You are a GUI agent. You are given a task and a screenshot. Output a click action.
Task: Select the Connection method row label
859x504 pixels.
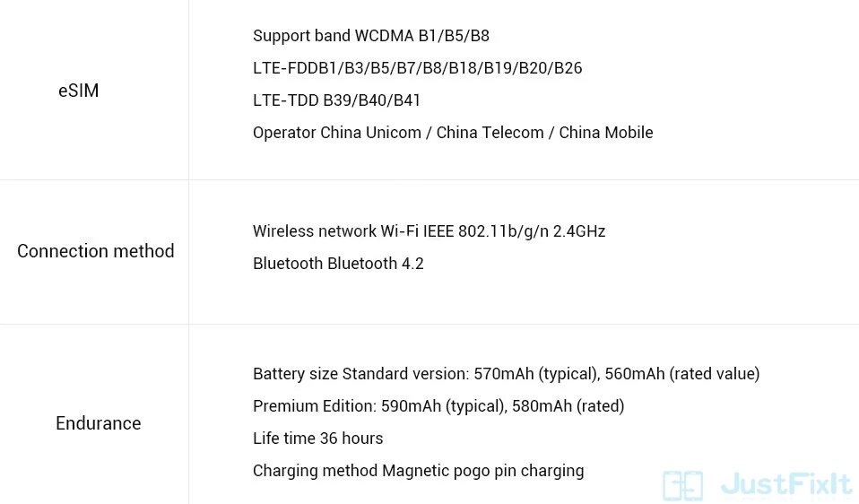coord(96,251)
